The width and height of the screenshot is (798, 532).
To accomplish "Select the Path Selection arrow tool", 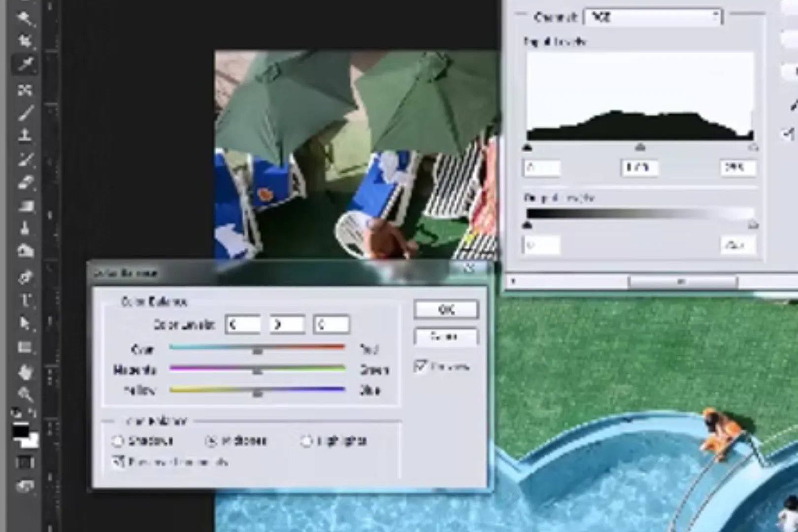I will point(25,324).
